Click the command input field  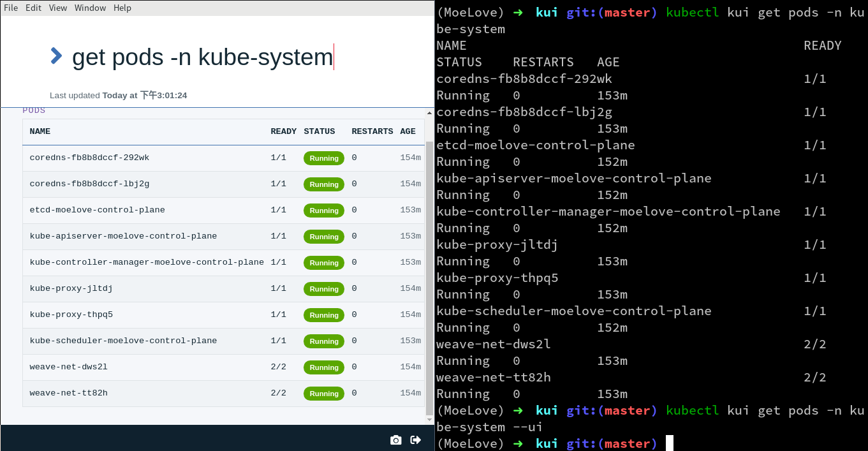pyautogui.click(x=203, y=57)
